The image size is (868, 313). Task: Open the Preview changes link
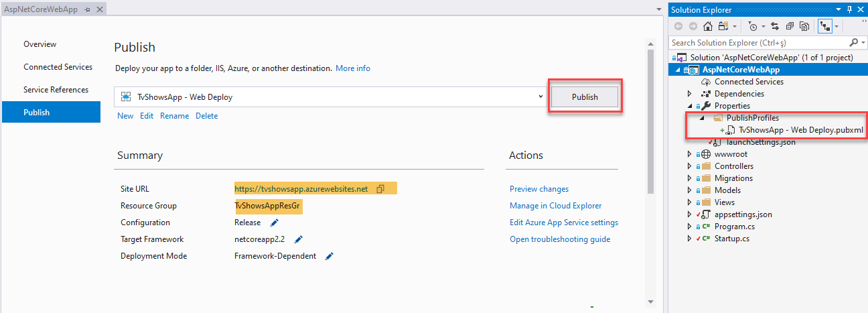(539, 189)
